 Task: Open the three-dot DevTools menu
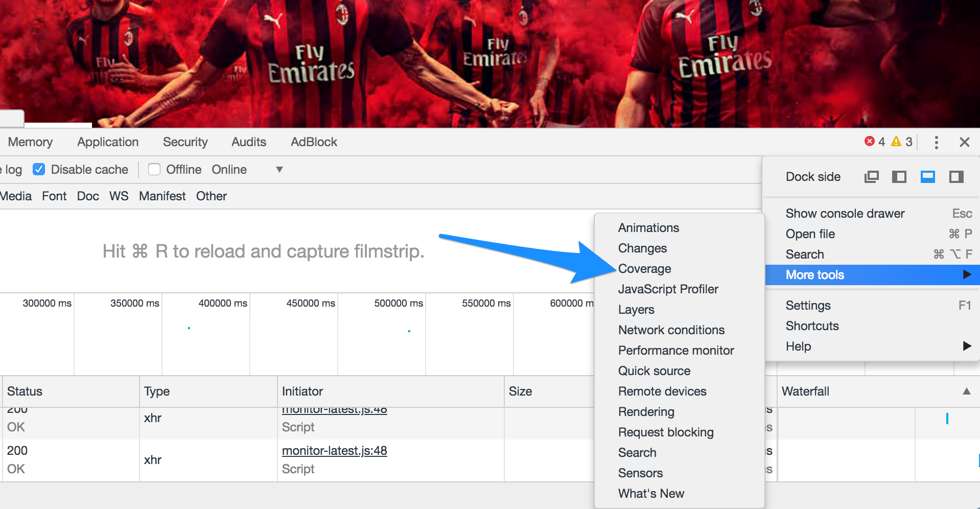(936, 142)
